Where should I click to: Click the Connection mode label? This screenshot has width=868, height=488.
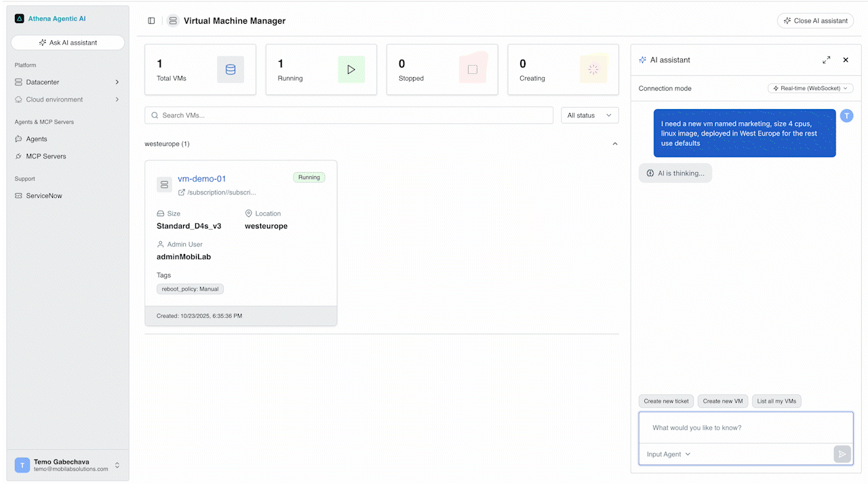665,89
